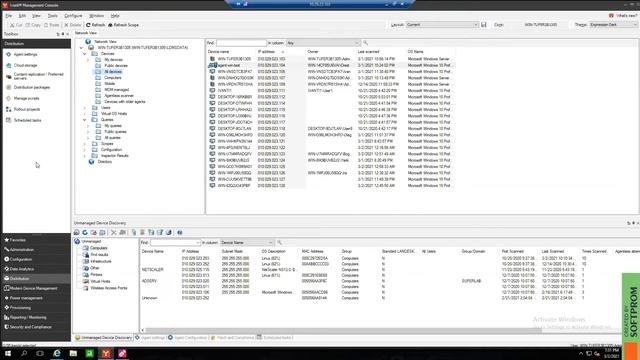Open the In column Any dropdown

tap(323, 43)
